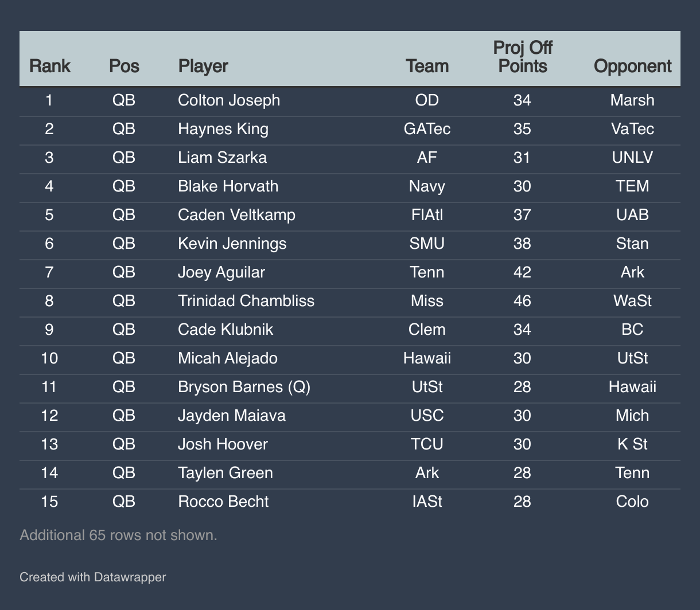The width and height of the screenshot is (700, 610).
Task: Select the Mich opponent cell
Action: pyautogui.click(x=632, y=416)
